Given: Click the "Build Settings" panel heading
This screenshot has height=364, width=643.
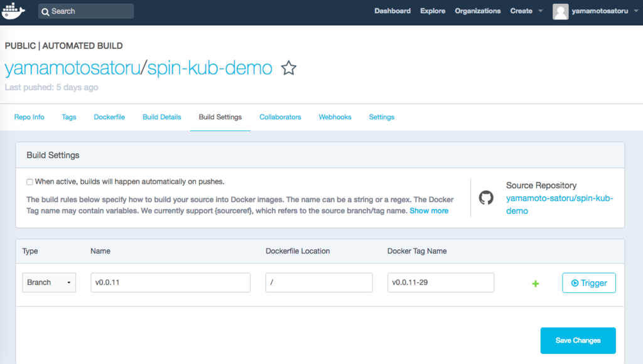Looking at the screenshot, I should [53, 155].
